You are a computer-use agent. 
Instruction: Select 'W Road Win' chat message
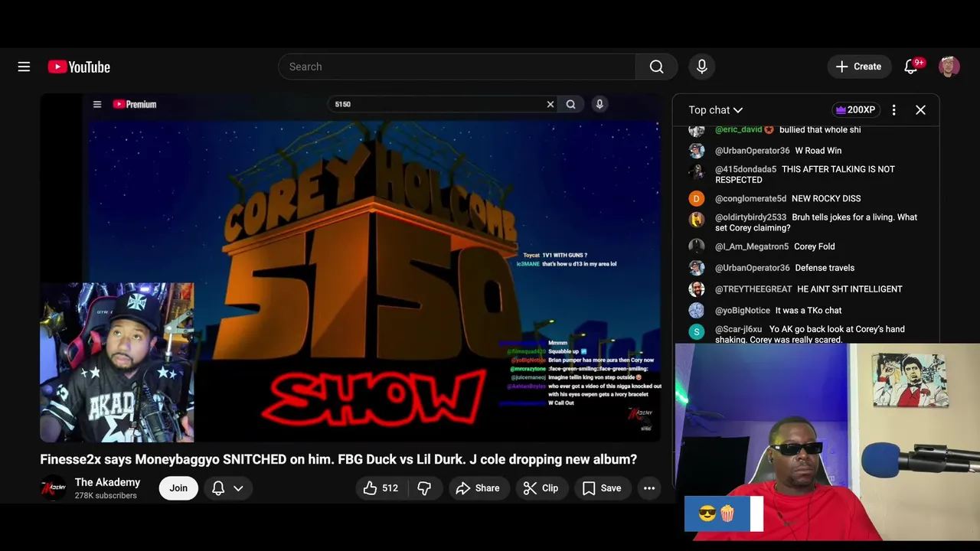[x=818, y=151]
